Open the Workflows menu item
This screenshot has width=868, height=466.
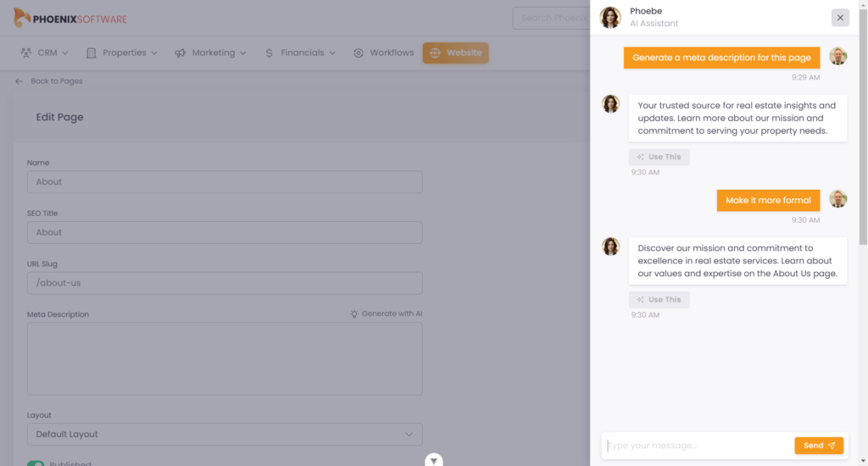tap(384, 53)
